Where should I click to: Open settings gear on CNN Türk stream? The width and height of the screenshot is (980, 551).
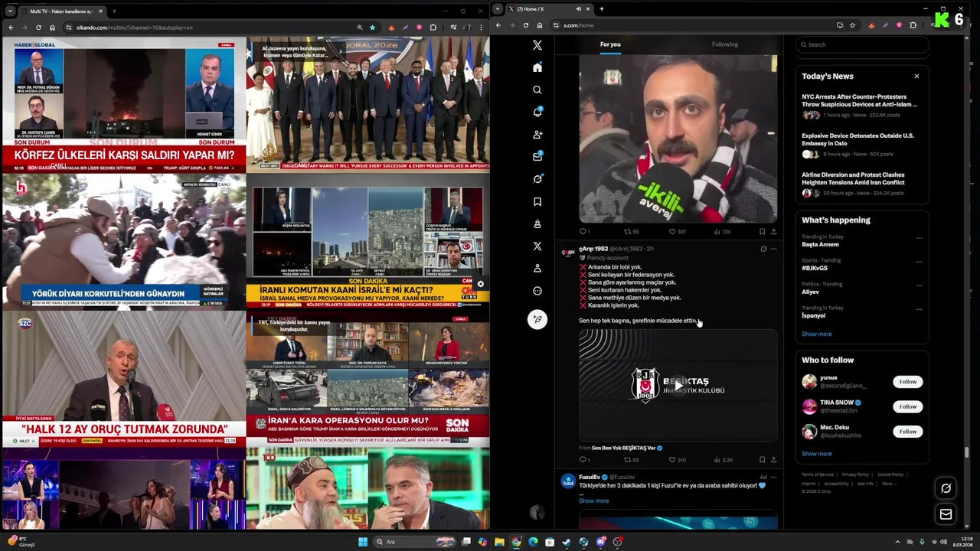coord(480,284)
